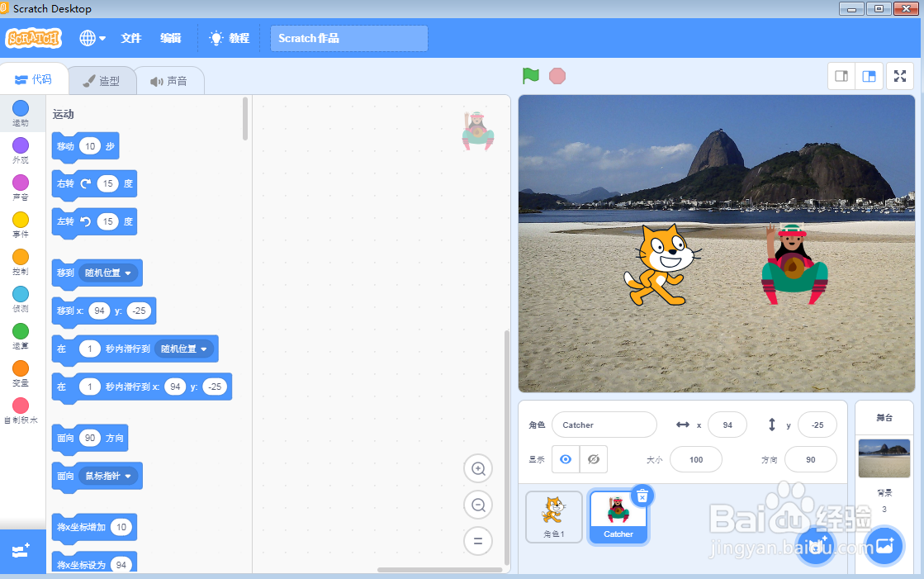Click the cat sprite on the stage

pyautogui.click(x=661, y=265)
